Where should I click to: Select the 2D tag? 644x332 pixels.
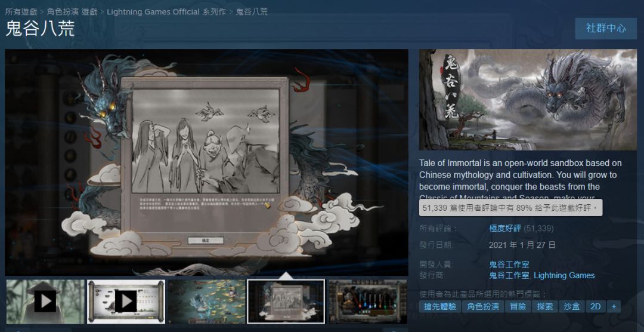tap(596, 306)
